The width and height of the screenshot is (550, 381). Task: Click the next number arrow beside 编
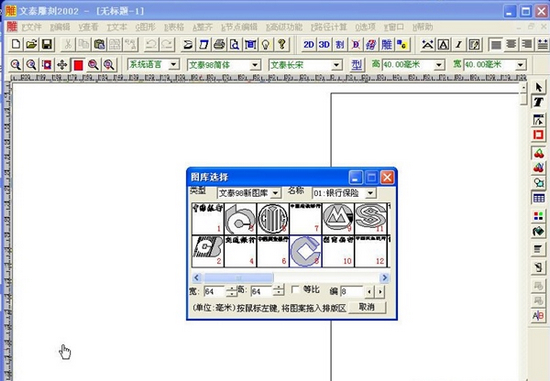(x=380, y=292)
